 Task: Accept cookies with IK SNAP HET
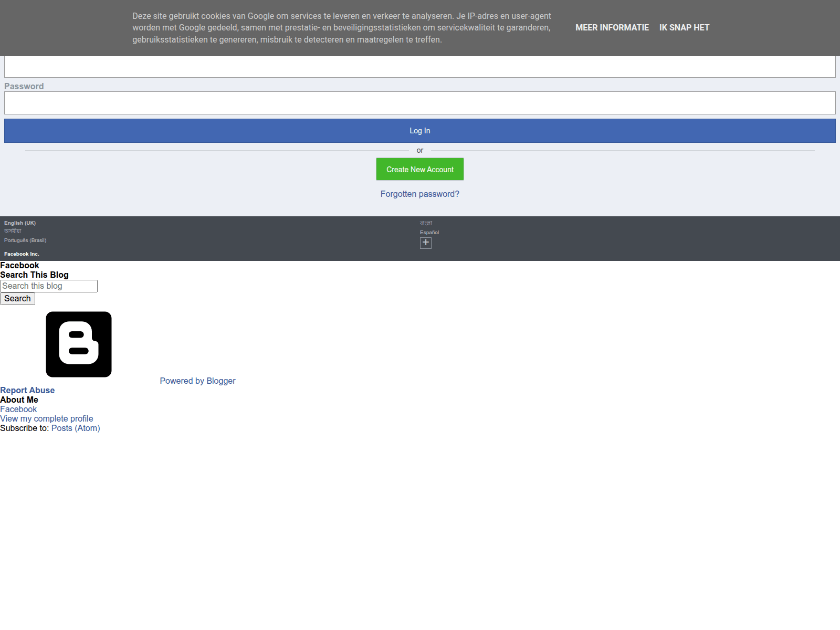(684, 27)
